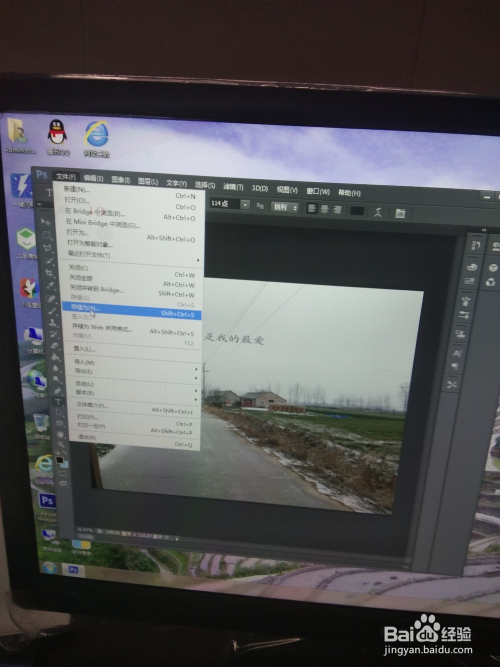This screenshot has height=667, width=500.
Task: Select the Clone Stamp tool
Action: pos(53,322)
